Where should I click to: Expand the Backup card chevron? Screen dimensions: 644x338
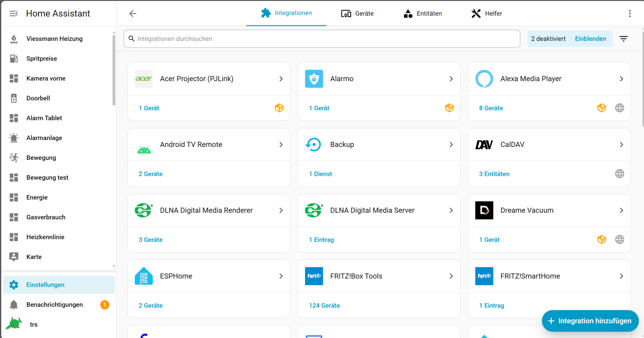451,144
